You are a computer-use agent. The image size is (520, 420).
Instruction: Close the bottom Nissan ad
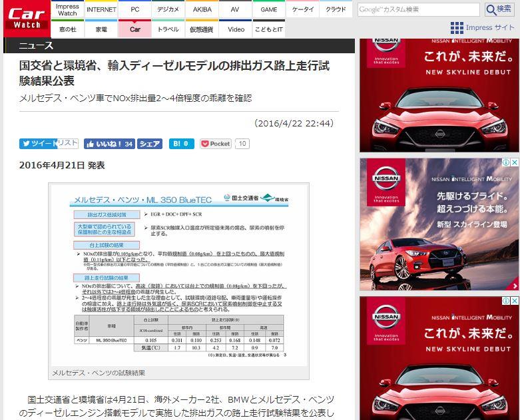(515, 301)
